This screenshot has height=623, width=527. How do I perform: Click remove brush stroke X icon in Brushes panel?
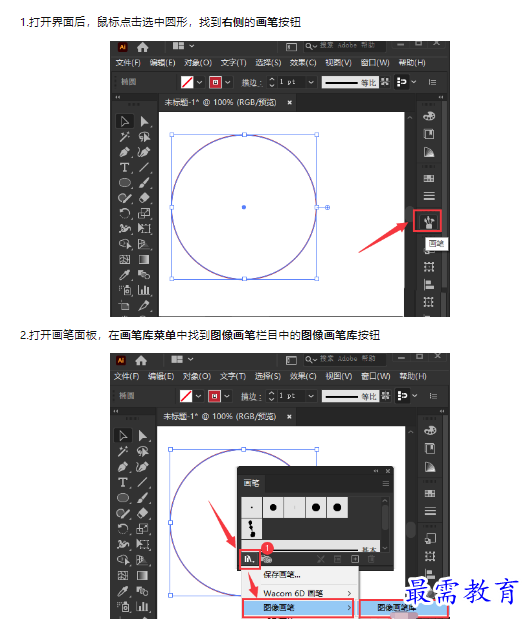pyautogui.click(x=321, y=559)
